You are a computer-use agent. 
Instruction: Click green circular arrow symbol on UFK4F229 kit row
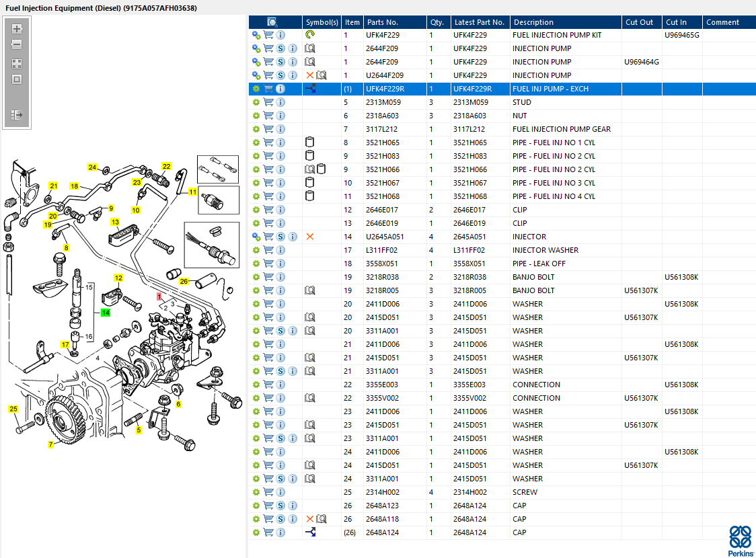point(310,35)
